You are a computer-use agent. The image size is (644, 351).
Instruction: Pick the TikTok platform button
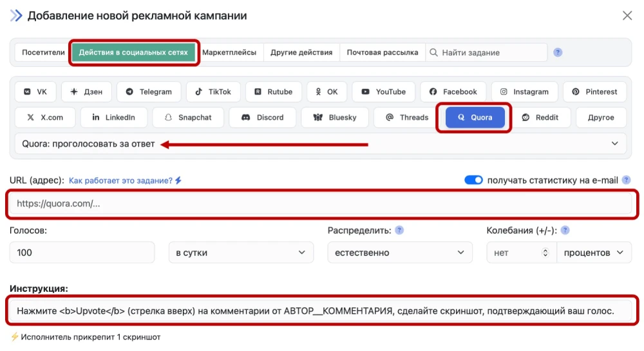(x=213, y=91)
